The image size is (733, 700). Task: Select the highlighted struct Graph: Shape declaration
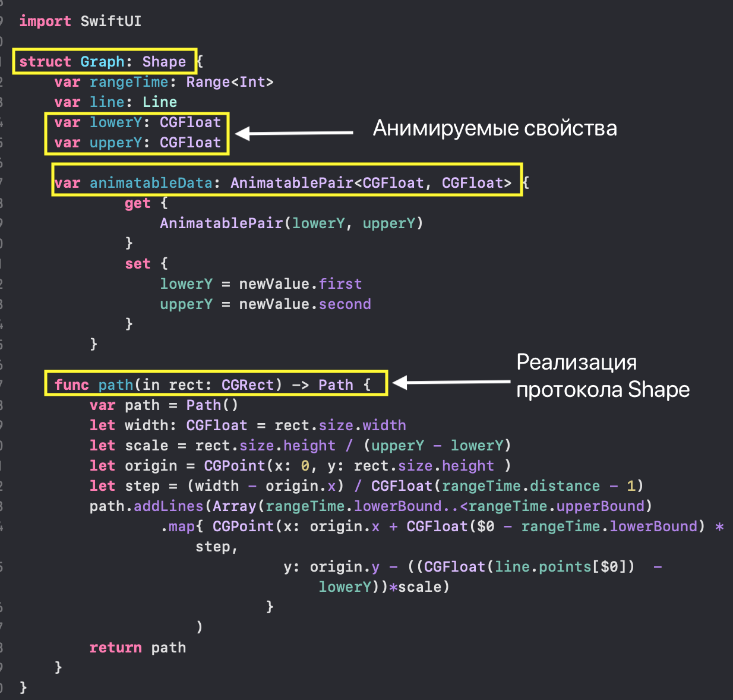[x=105, y=61]
